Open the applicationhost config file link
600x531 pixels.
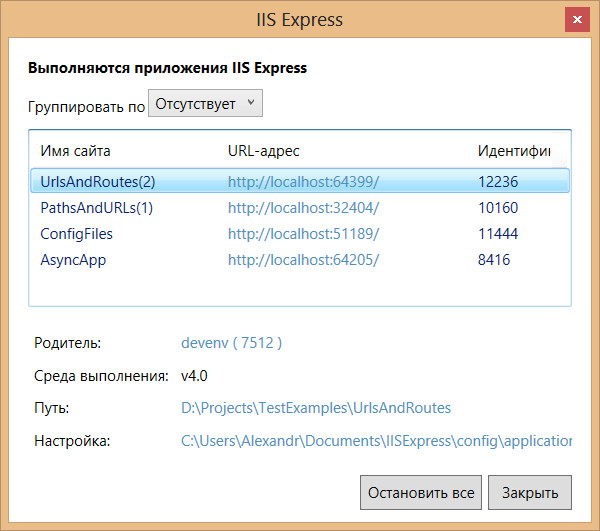(377, 441)
